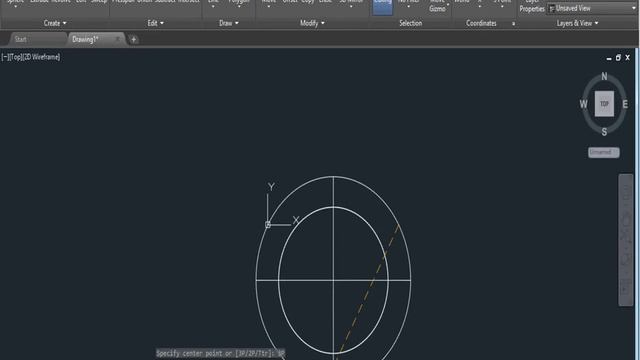Open the [2D Wireframe] visual style menu
The image size is (640, 360).
coord(41,57)
